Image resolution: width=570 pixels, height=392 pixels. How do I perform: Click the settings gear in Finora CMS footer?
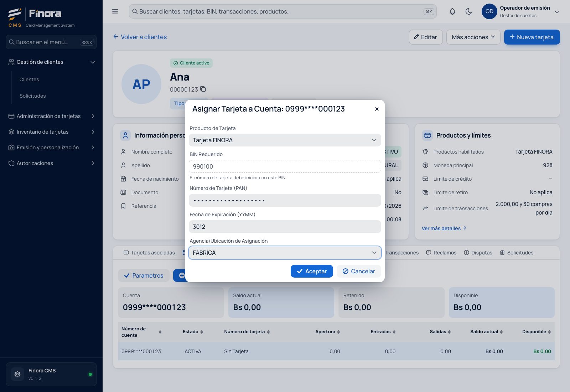(x=17, y=374)
